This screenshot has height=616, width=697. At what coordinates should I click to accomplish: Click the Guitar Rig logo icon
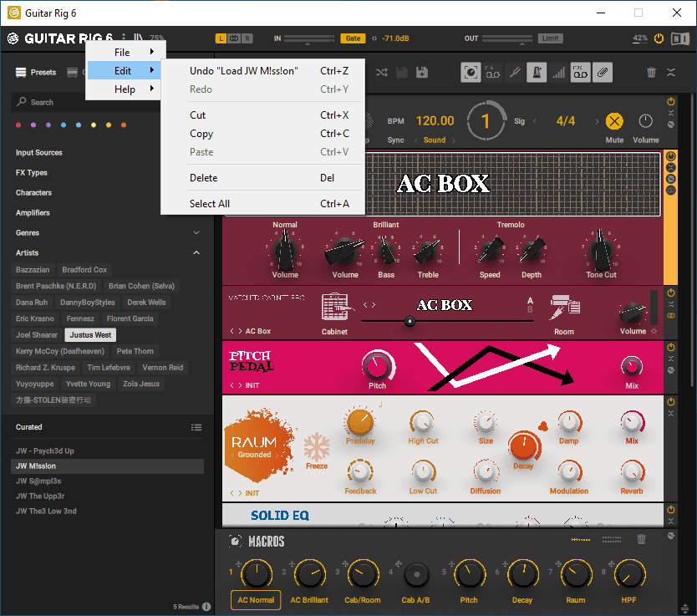pos(13,38)
